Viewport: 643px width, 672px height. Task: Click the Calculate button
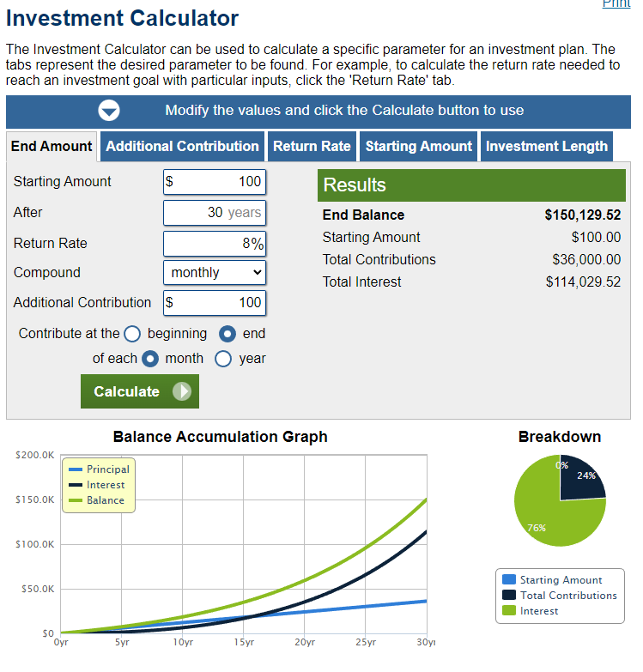click(140, 391)
